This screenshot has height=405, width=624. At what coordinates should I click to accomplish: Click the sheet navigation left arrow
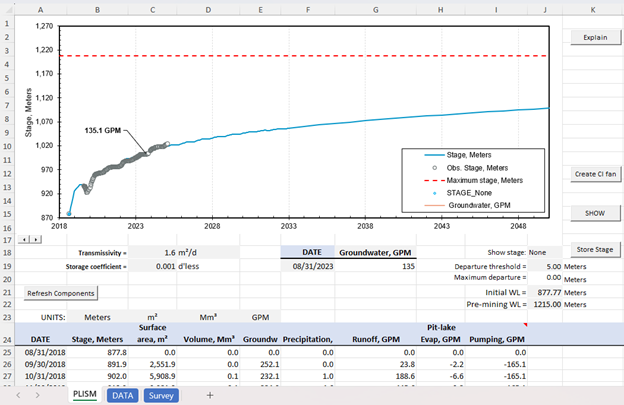point(17,395)
